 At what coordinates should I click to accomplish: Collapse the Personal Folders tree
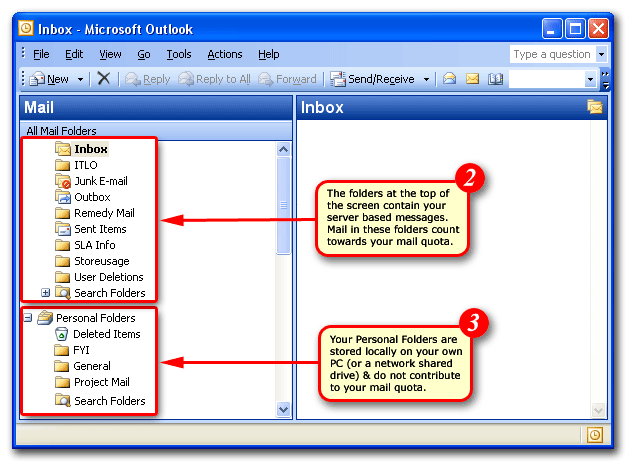(x=28, y=318)
